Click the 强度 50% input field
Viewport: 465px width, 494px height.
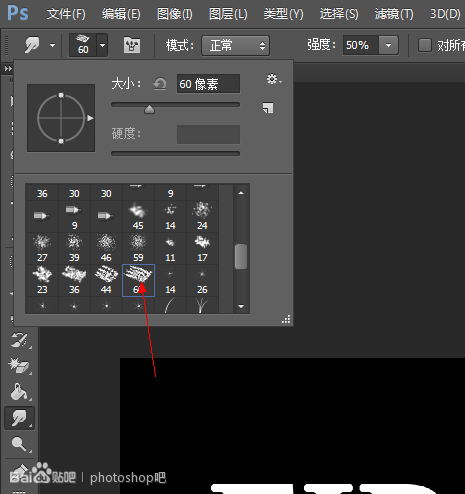click(361, 45)
